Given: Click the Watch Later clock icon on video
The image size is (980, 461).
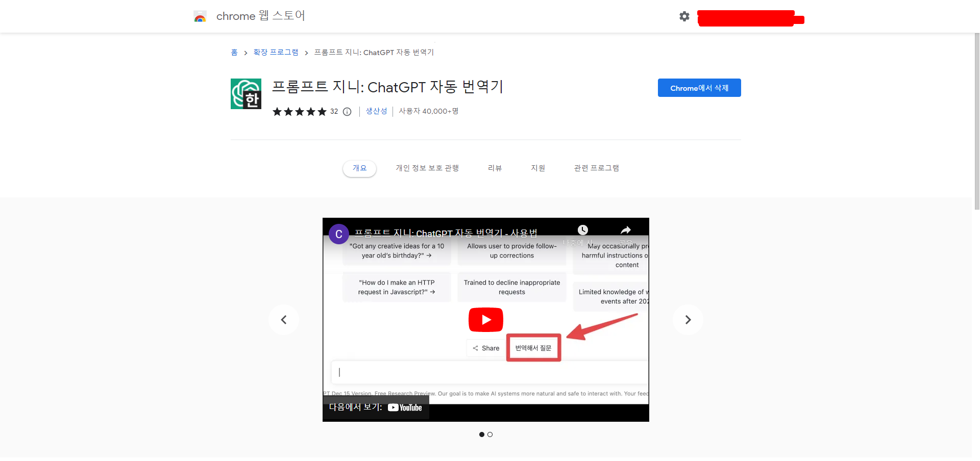Looking at the screenshot, I should (x=582, y=230).
